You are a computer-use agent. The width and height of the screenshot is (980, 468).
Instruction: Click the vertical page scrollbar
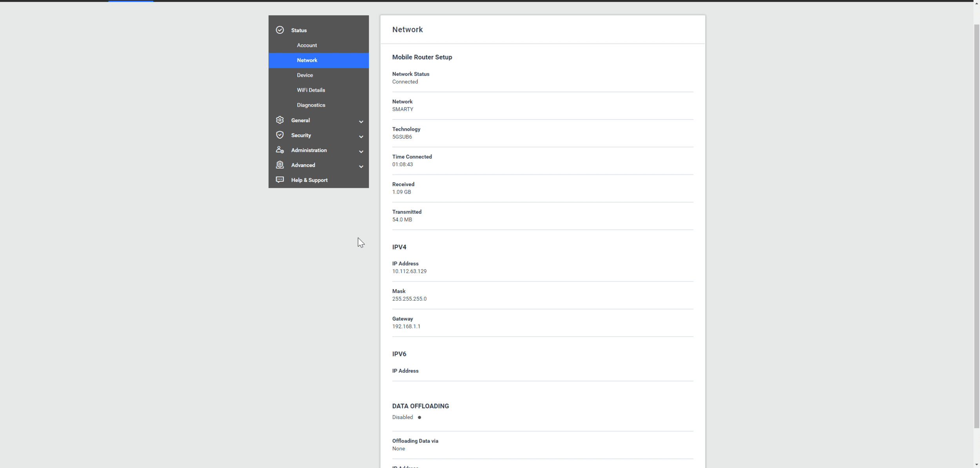[x=976, y=225]
